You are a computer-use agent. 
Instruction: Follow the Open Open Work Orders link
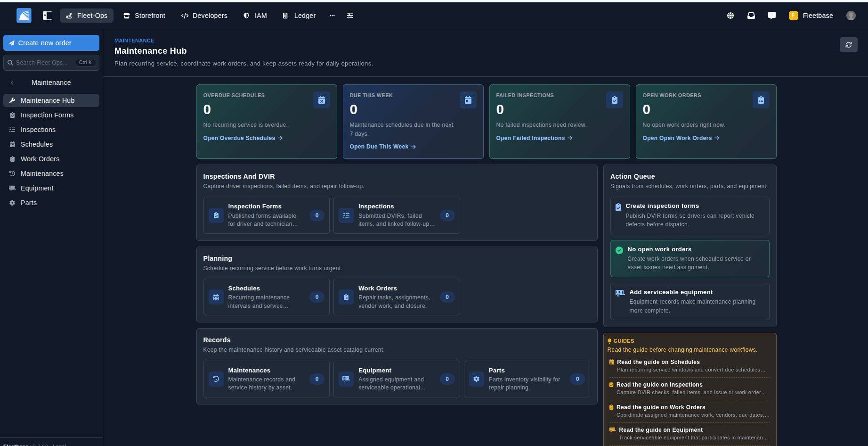(681, 138)
